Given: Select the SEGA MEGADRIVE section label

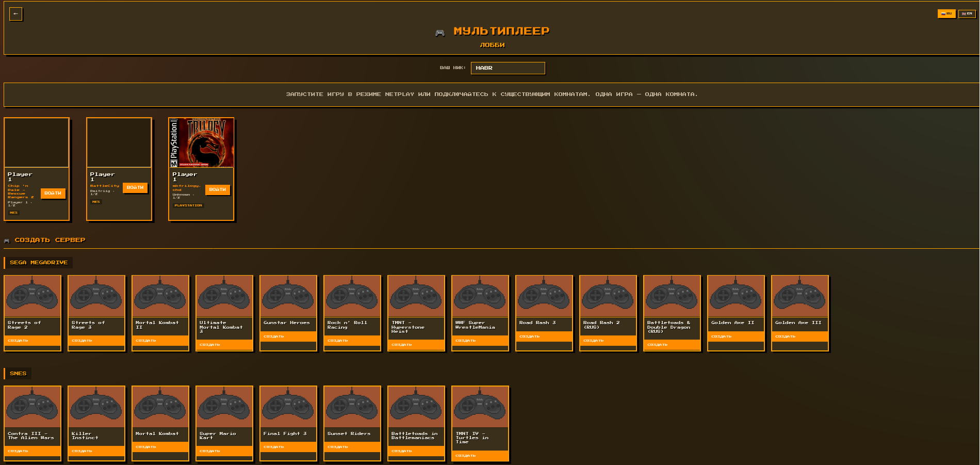Looking at the screenshot, I should tap(39, 263).
